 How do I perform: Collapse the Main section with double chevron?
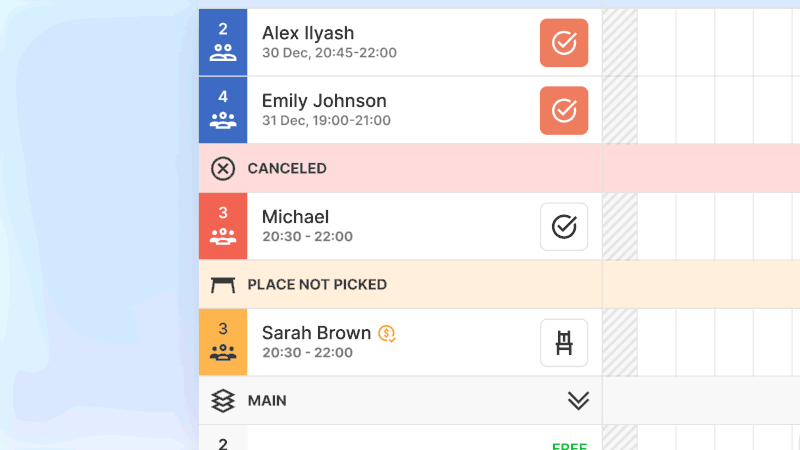(x=578, y=401)
